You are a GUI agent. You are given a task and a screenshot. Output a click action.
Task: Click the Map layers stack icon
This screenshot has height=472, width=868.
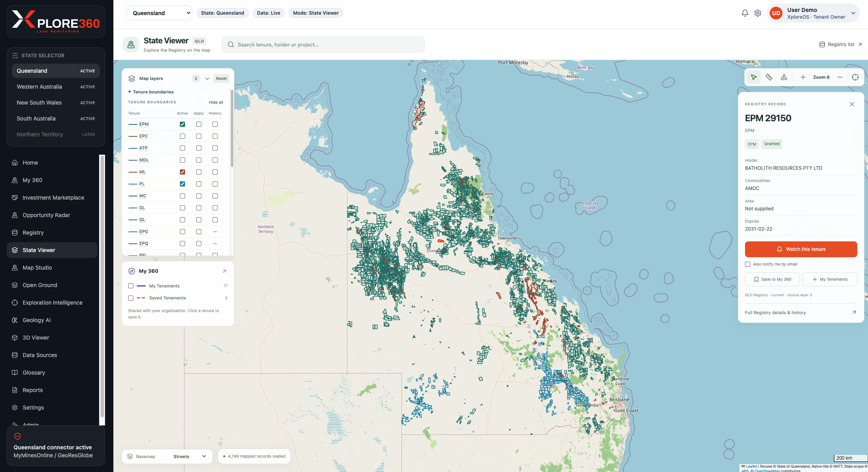(132, 78)
